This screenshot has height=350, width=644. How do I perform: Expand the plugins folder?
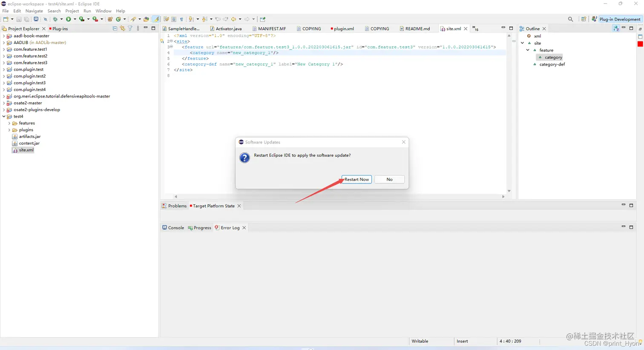(x=9, y=130)
